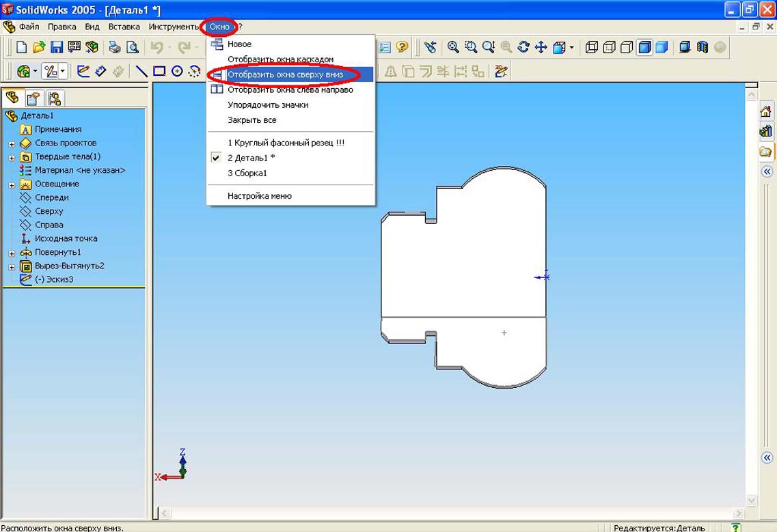Create a new document with New icon
Image resolution: width=777 pixels, height=532 pixels.
[21, 47]
